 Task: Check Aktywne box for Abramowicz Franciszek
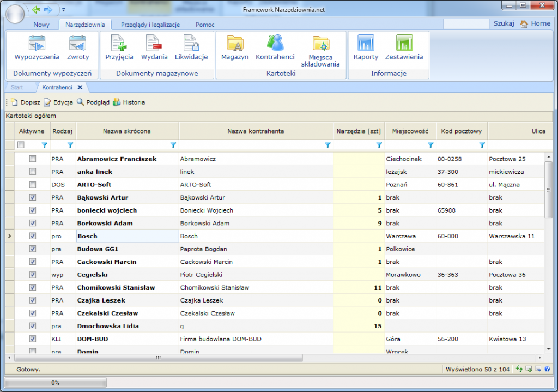tap(33, 159)
